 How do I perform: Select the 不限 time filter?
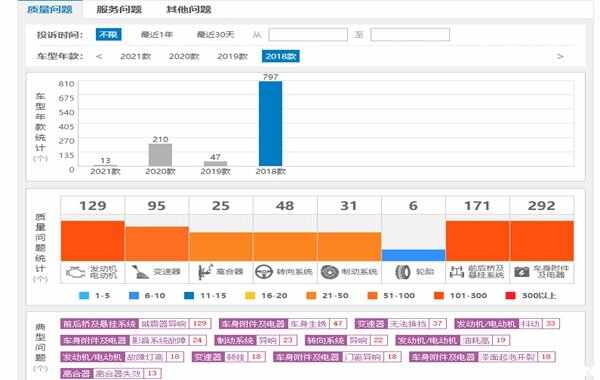pos(108,34)
